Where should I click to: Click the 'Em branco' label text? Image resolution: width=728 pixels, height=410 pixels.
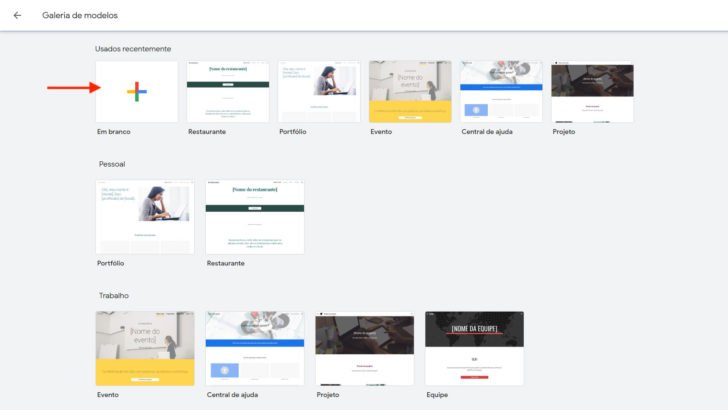113,132
